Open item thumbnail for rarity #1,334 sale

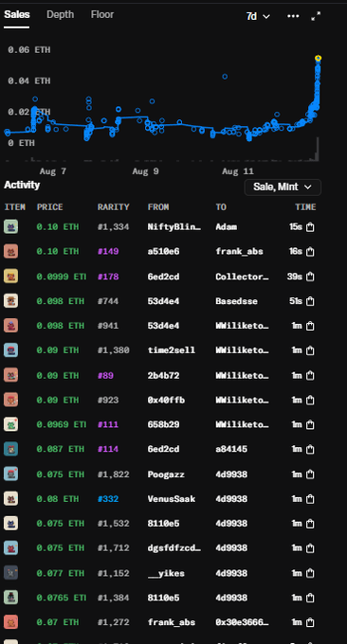point(11,226)
